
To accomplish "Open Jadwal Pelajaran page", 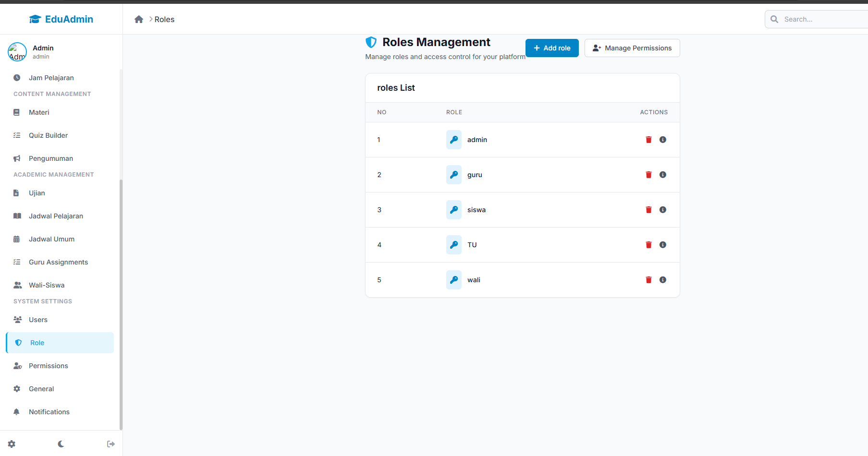I will [x=56, y=216].
